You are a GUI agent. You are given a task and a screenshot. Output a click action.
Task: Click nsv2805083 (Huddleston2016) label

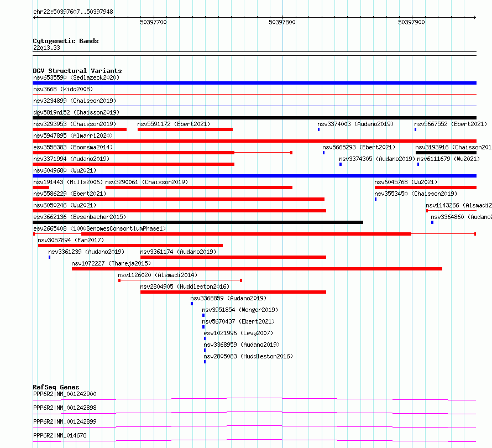(x=248, y=356)
